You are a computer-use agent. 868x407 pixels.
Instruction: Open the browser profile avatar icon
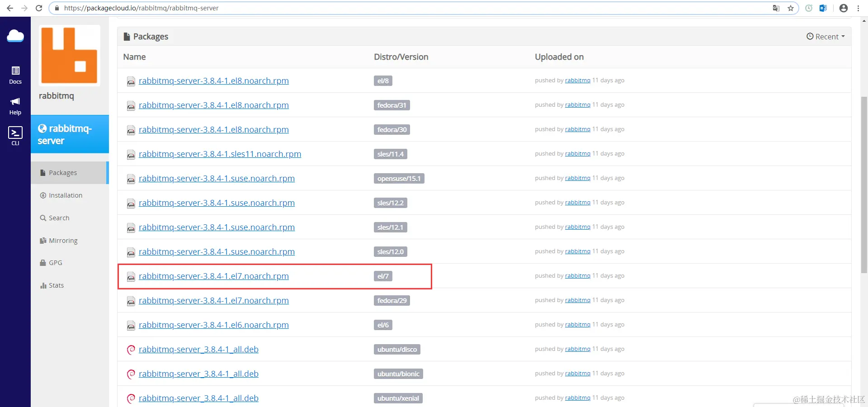coord(844,8)
